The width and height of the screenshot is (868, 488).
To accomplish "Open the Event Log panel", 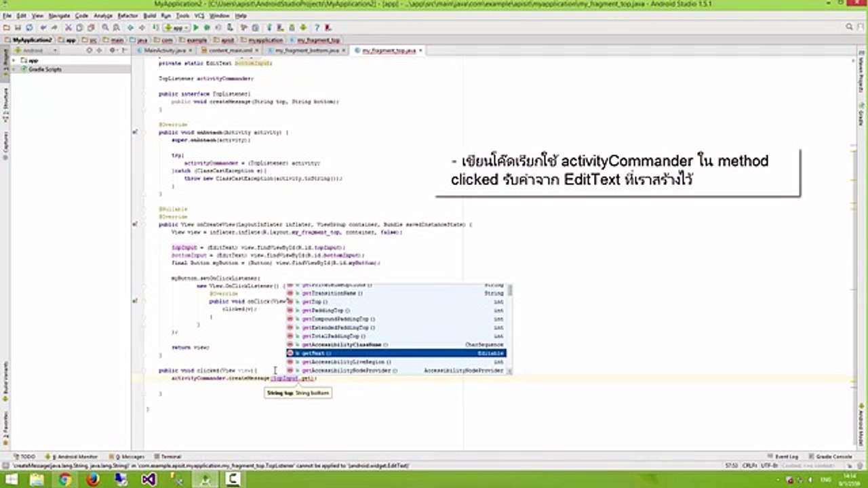I will (x=783, y=457).
